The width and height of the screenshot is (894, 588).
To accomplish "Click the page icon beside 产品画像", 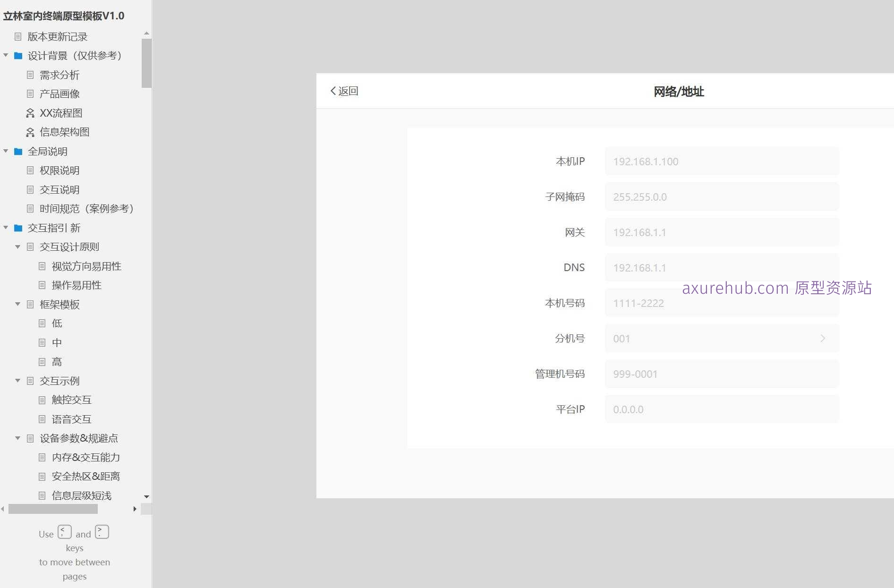I will 30,94.
